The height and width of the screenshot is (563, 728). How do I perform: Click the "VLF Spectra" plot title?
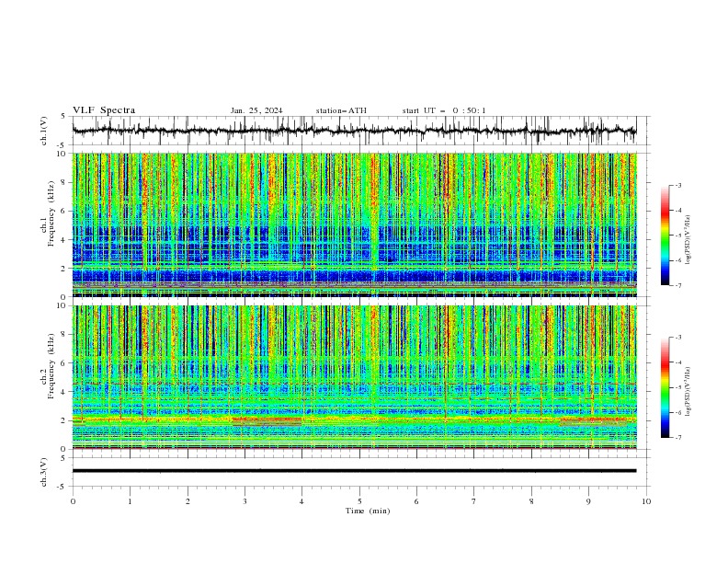click(x=104, y=110)
